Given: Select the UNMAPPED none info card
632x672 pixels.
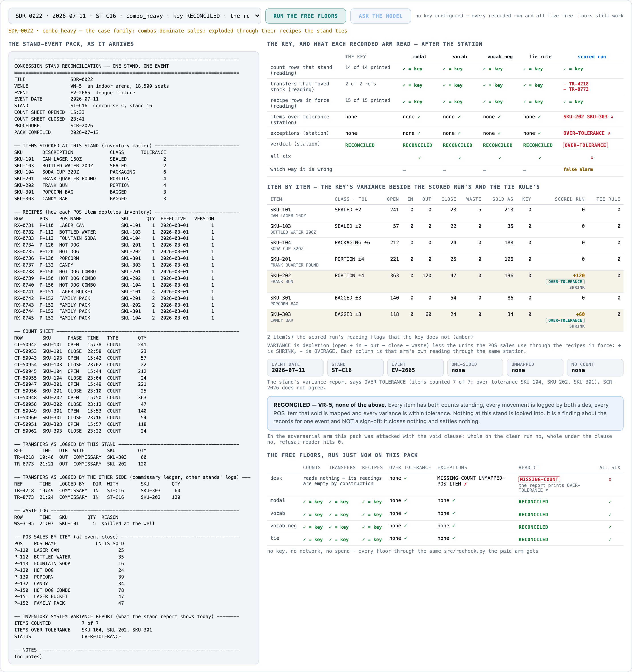Looking at the screenshot, I should [535, 367].
